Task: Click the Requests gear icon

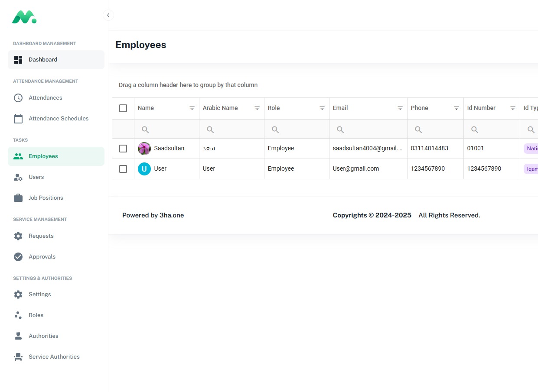Action: 18,236
